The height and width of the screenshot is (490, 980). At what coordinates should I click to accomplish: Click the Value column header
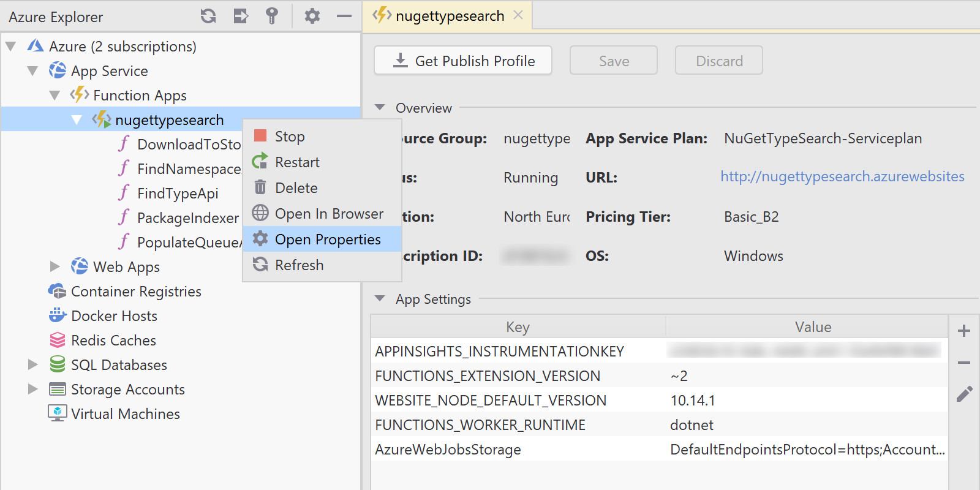[x=807, y=326]
